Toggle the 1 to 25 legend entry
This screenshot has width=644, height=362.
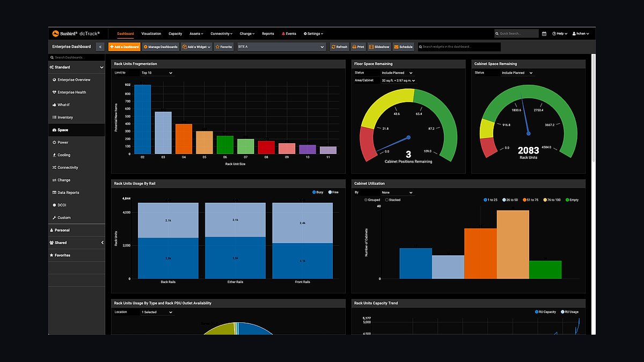click(490, 200)
